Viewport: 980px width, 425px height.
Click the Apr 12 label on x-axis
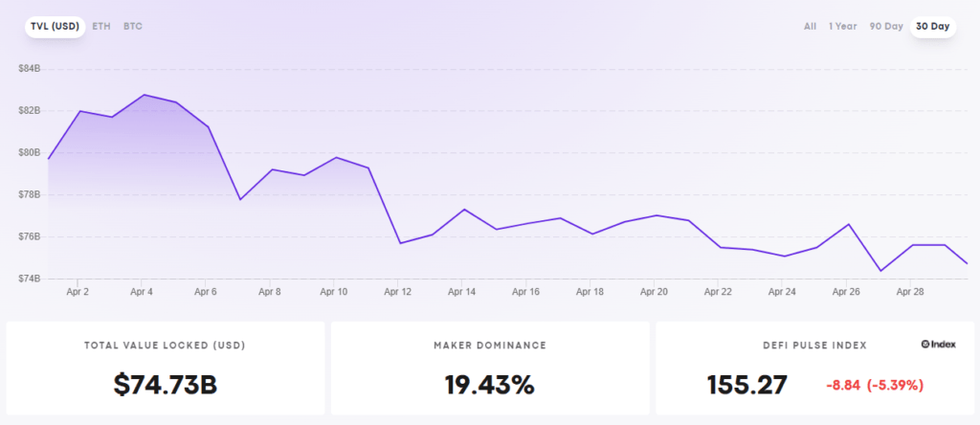[x=397, y=292]
